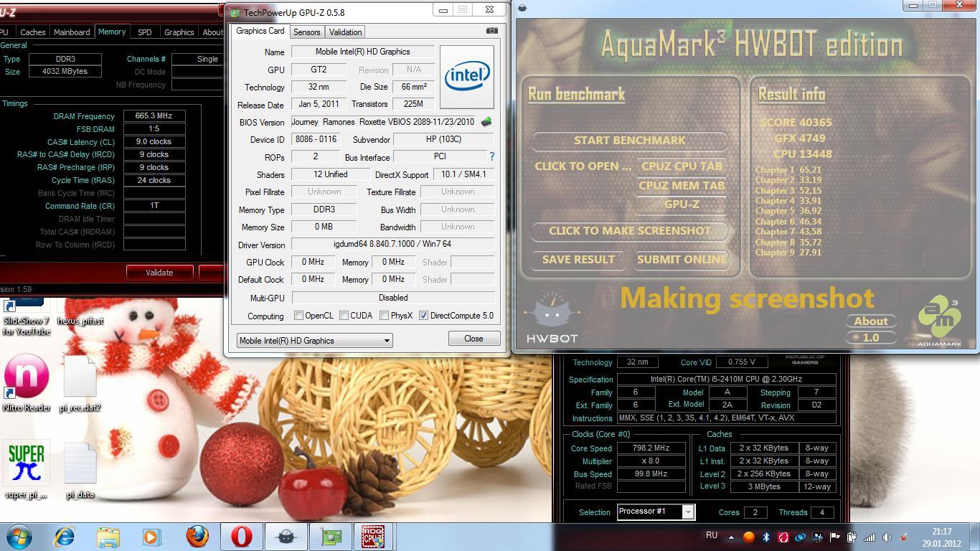Viewport: 980px width, 551px height.
Task: Click the Close button in GPU-Z
Action: point(473,339)
